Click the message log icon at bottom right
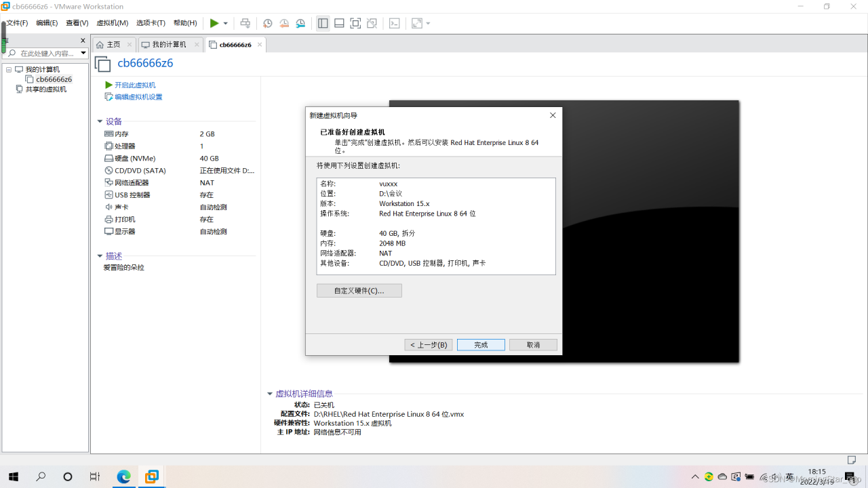 pyautogui.click(x=852, y=460)
